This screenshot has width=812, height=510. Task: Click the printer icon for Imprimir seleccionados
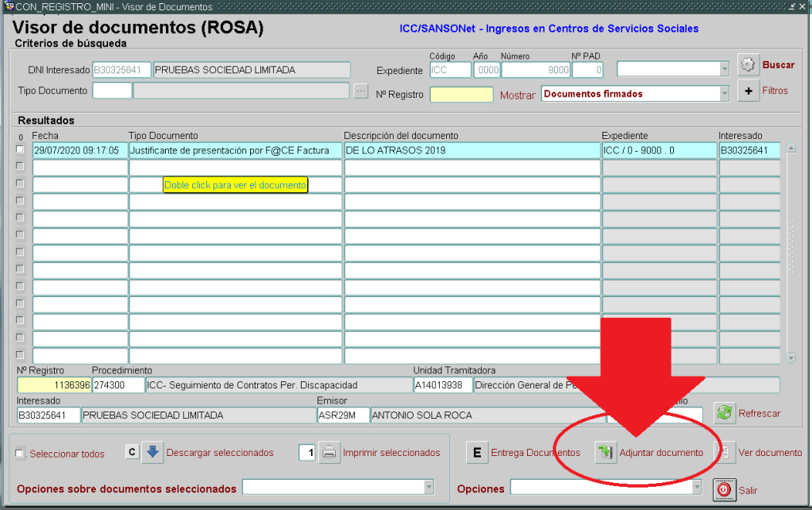click(329, 453)
